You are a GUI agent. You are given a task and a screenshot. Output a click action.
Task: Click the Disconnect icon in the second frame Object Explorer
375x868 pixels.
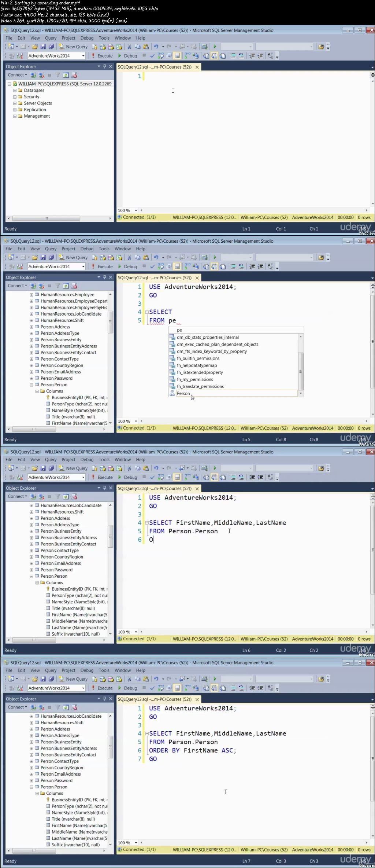point(41,286)
